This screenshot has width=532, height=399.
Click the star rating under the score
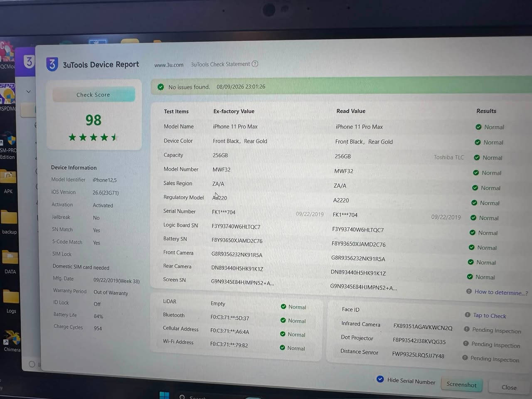coord(93,137)
